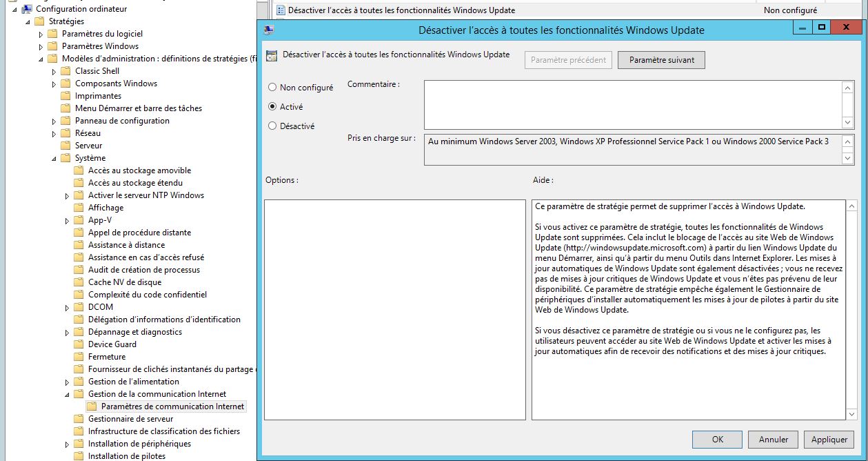Select Assistance à distance tree item
This screenshot has height=461, width=868.
coord(126,245)
